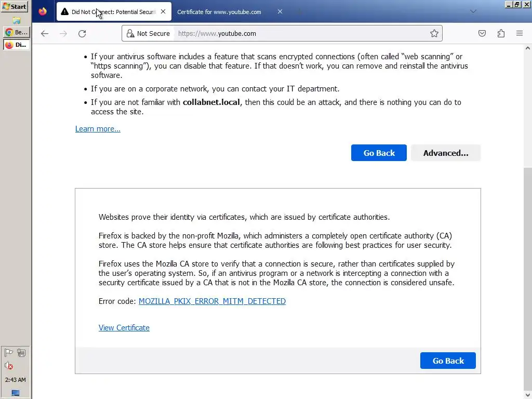Click the collabnet.local bold text
This screenshot has height=399, width=532.
tap(211, 102)
